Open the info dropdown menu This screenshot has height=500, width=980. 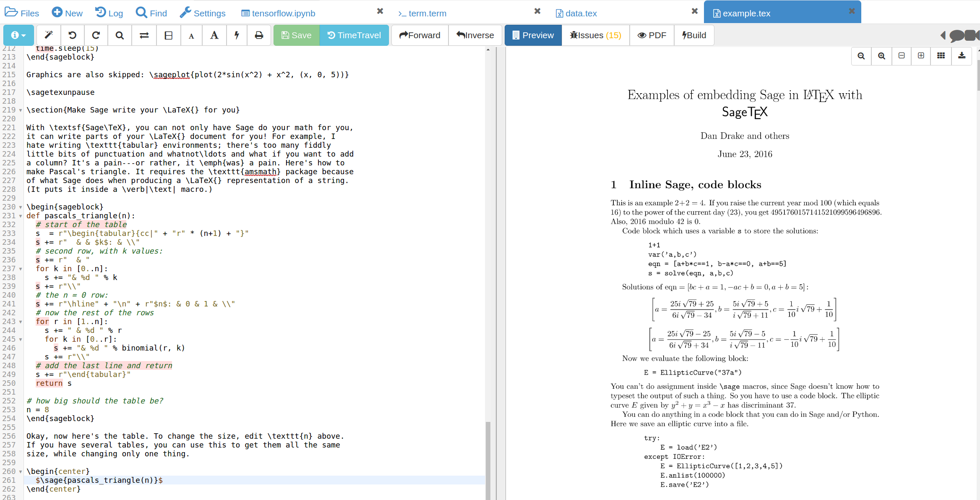(18, 35)
